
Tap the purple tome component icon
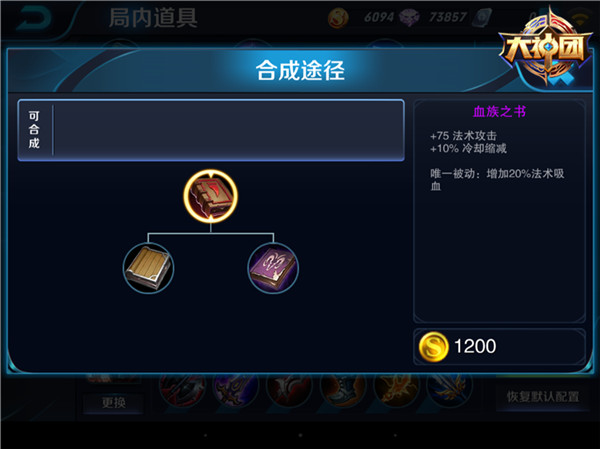pyautogui.click(x=273, y=268)
